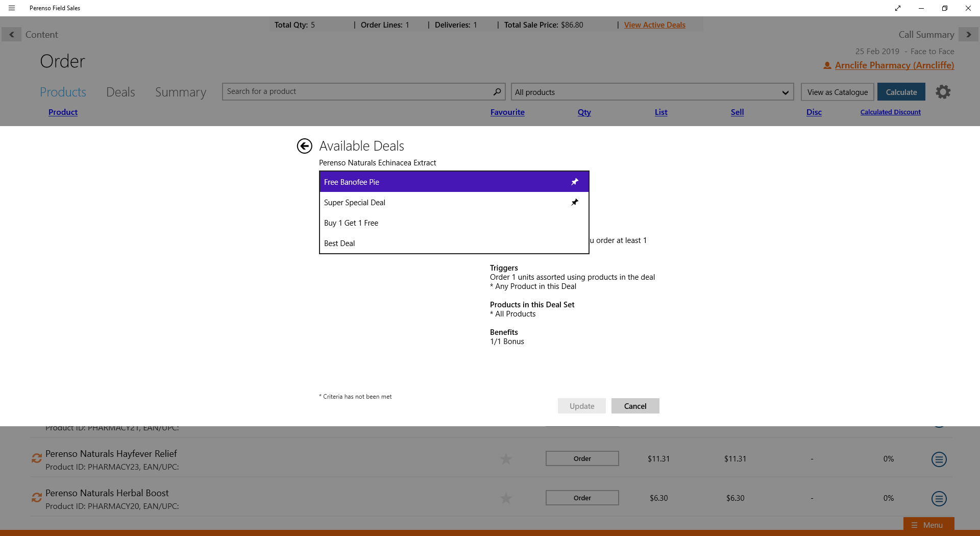Sort by Calculated Discount column header
Viewport: 980px width, 536px height.
coord(890,112)
